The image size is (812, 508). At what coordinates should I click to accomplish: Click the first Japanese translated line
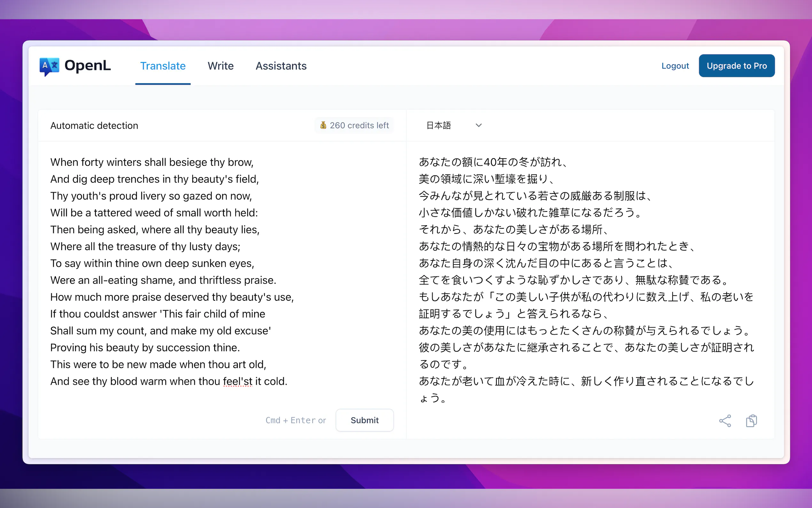[x=494, y=162]
